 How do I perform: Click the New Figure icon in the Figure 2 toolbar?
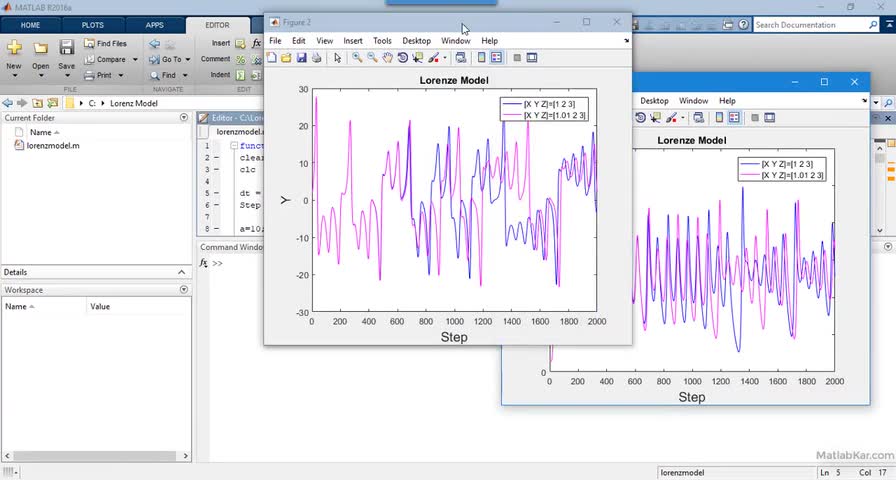pyautogui.click(x=271, y=58)
